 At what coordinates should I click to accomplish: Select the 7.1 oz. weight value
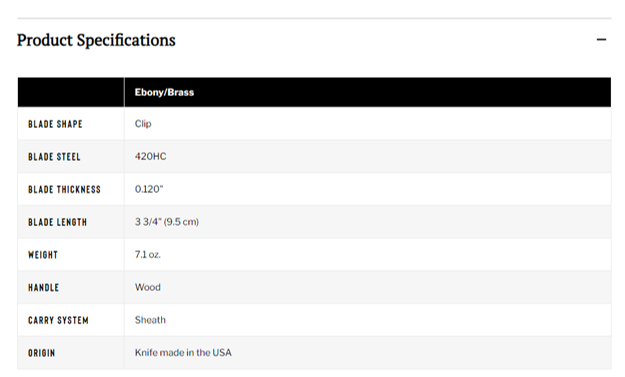(x=147, y=255)
